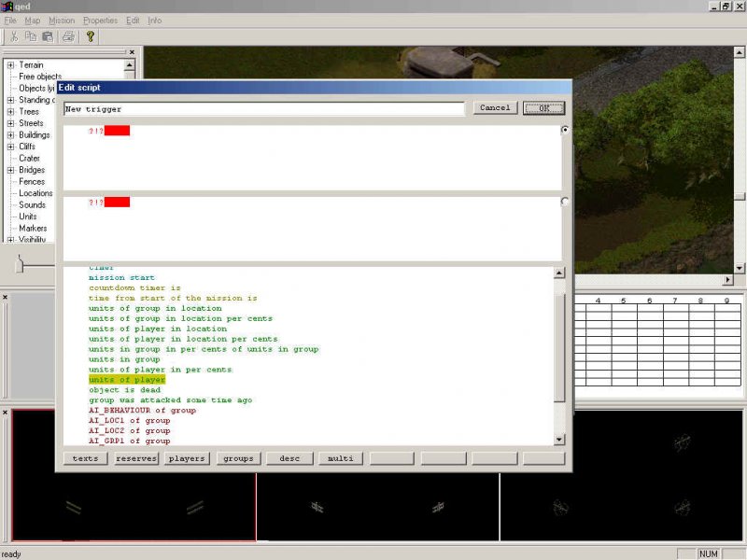Screen dimensions: 747x560
Task: Click the Print toolbar icon
Action: click(x=68, y=36)
